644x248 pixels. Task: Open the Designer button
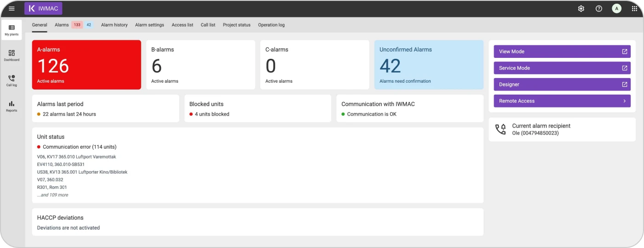pos(562,85)
